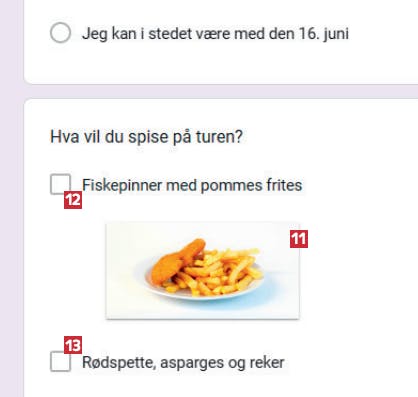Image resolution: width=418 pixels, height=397 pixels.
Task: Click the red number 13 marker
Action: point(73,345)
